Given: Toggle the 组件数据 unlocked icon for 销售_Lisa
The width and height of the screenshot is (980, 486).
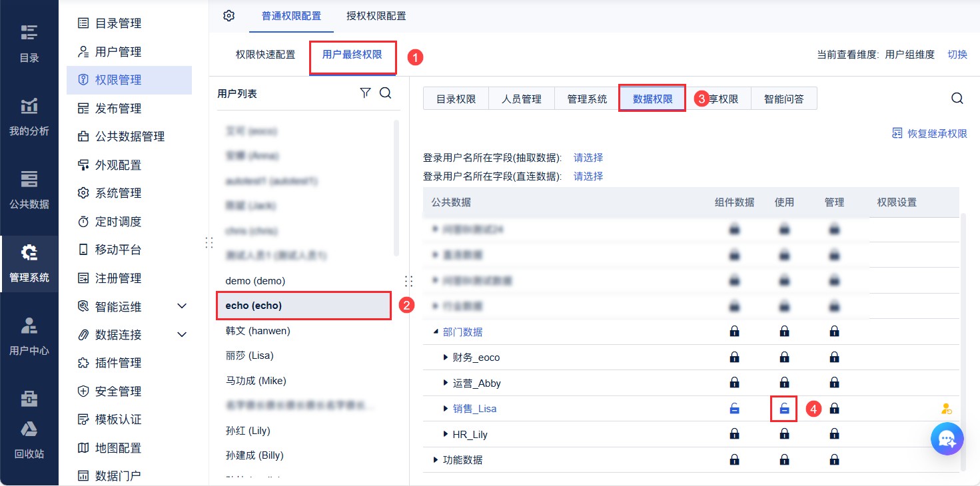Looking at the screenshot, I should 734,409.
